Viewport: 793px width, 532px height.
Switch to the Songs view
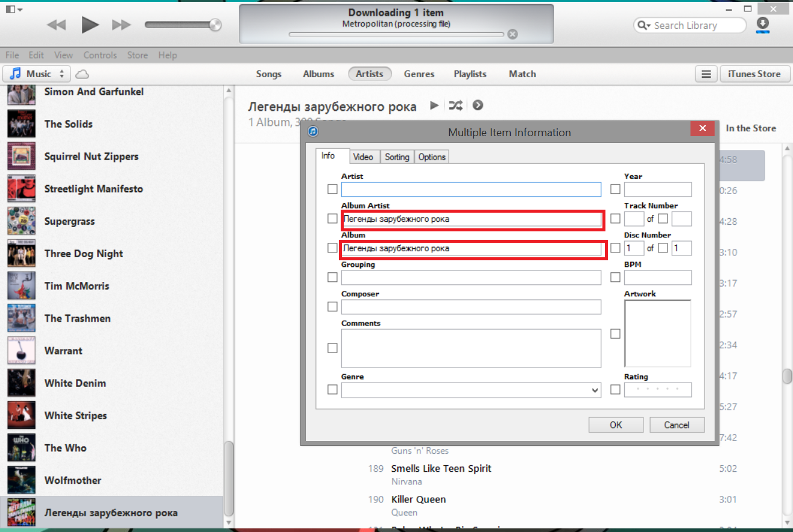coord(269,74)
